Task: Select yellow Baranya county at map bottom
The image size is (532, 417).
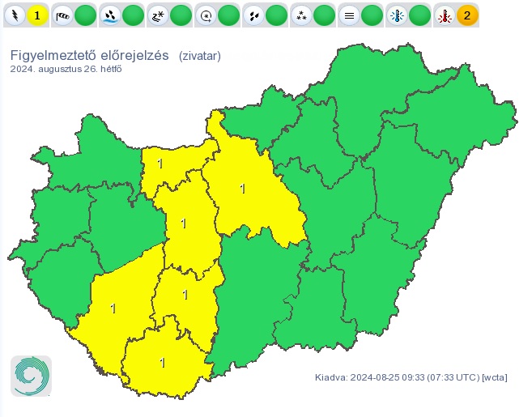Action: 163,363
